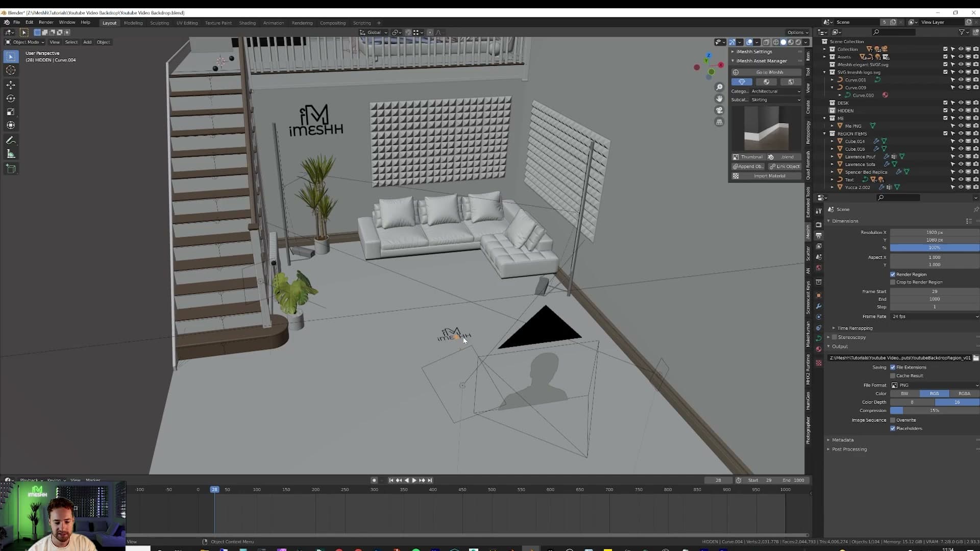Select the Annotate pencil tool

click(11, 140)
